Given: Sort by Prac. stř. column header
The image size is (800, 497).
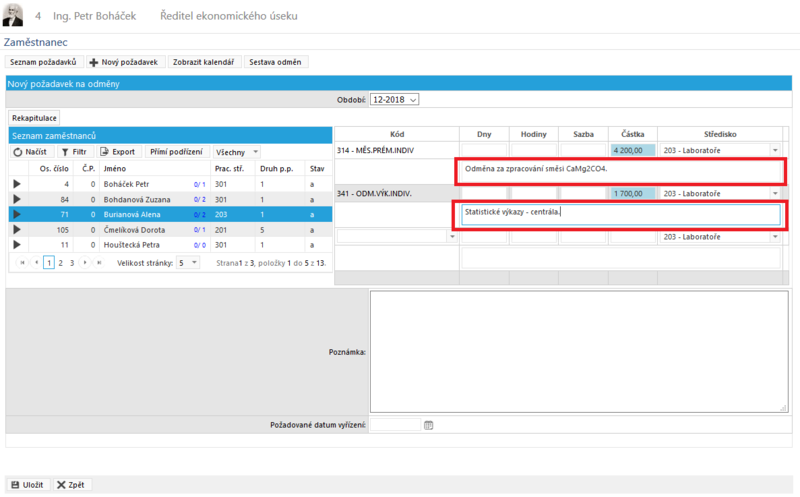Looking at the screenshot, I should (x=229, y=169).
